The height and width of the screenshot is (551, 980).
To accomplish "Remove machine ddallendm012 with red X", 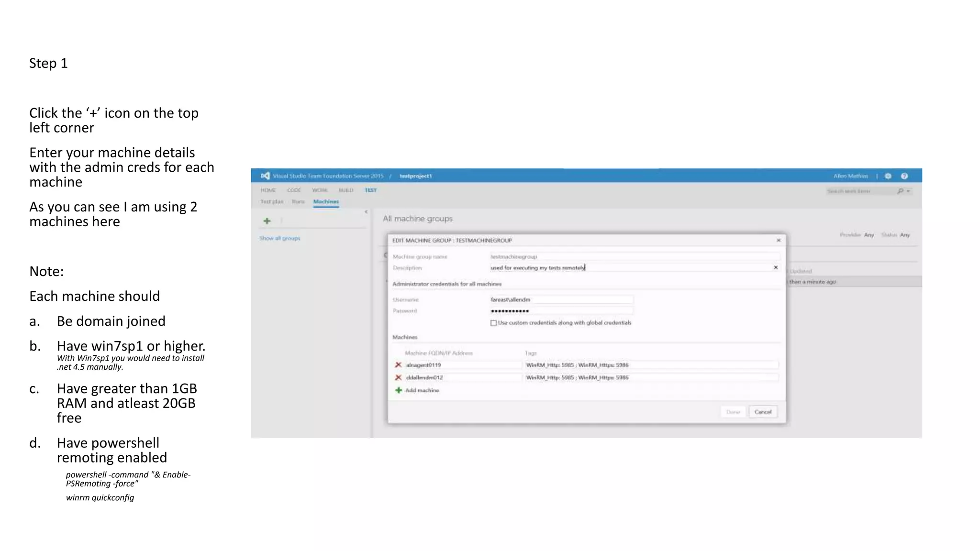I will 398,377.
